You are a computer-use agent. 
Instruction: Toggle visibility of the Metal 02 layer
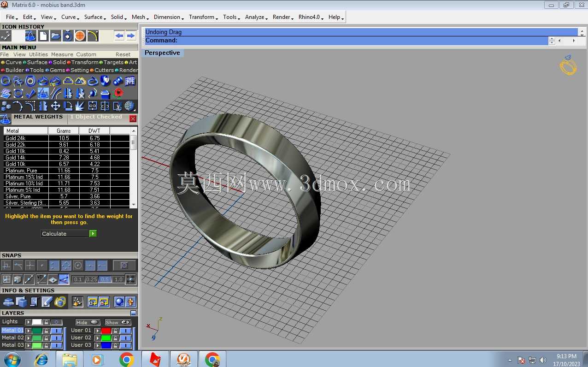57,338
